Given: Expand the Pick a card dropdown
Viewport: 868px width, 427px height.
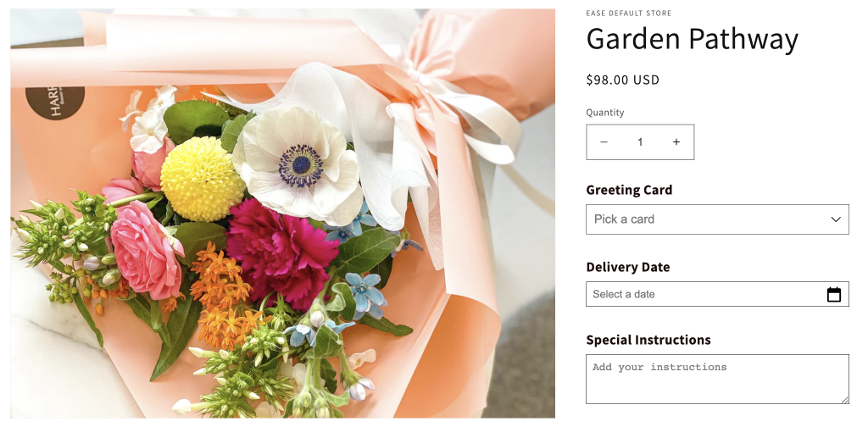Looking at the screenshot, I should pyautogui.click(x=717, y=219).
